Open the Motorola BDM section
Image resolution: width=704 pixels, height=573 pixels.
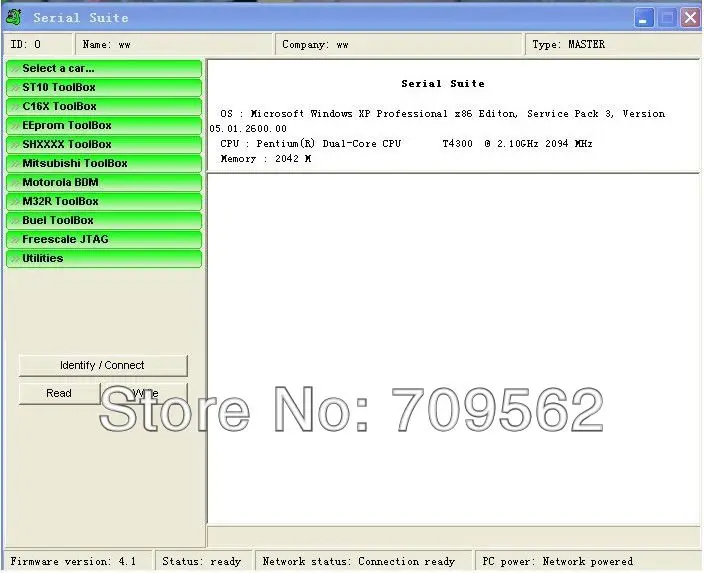click(104, 182)
